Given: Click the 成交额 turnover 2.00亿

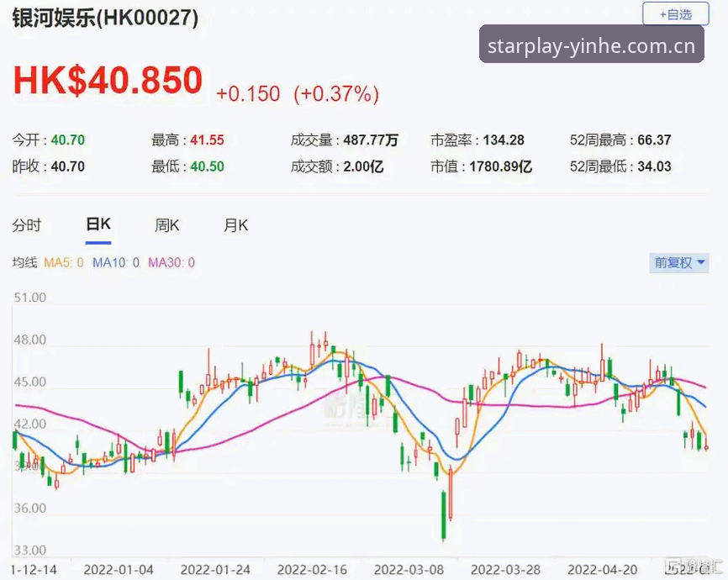Looking at the screenshot, I should click(x=363, y=166).
